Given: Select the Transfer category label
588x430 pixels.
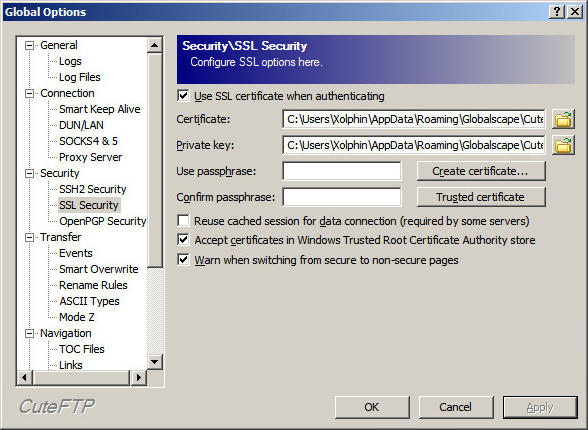Looking at the screenshot, I should click(61, 237).
